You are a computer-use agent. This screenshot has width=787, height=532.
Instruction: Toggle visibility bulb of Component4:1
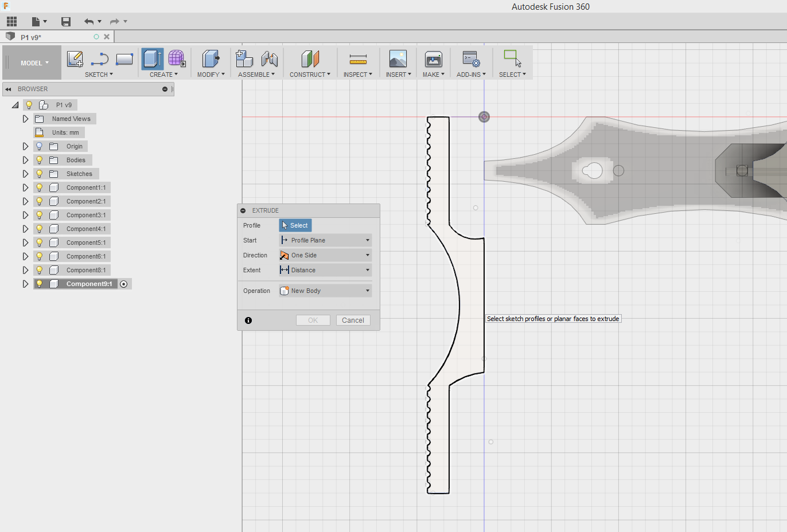pos(39,229)
